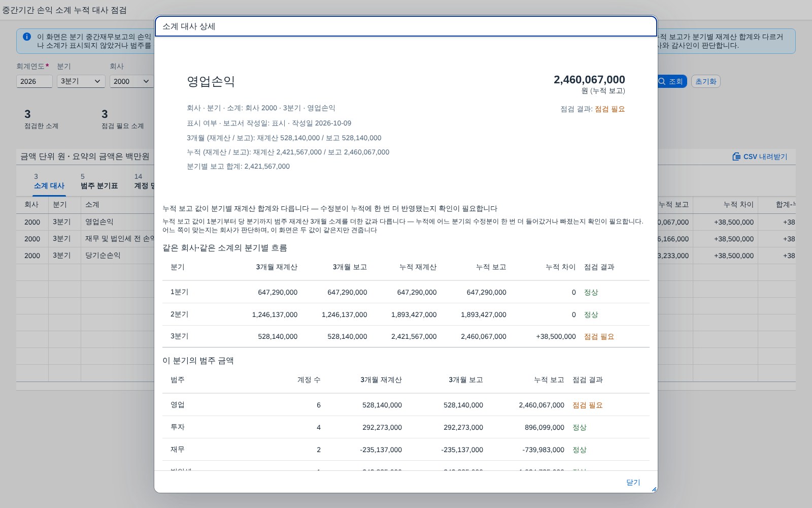Click 점검 필요 next to 점검 결과 in dialog header
This screenshot has width=812, height=508.
610,109
